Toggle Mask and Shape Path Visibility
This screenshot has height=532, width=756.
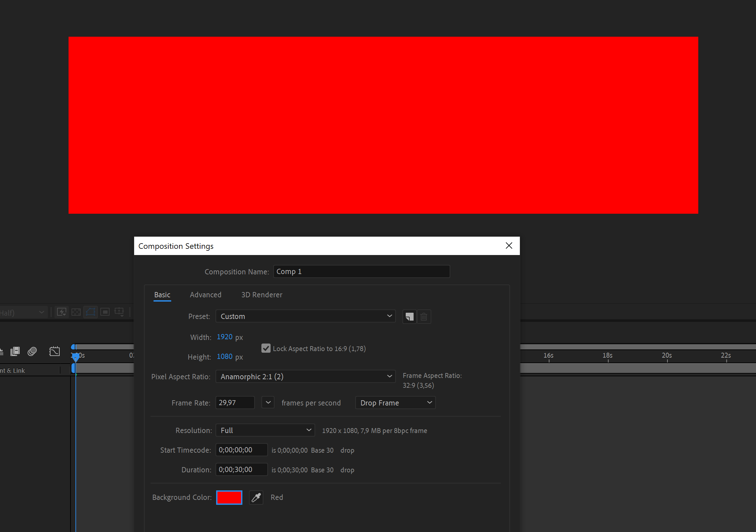pyautogui.click(x=90, y=312)
